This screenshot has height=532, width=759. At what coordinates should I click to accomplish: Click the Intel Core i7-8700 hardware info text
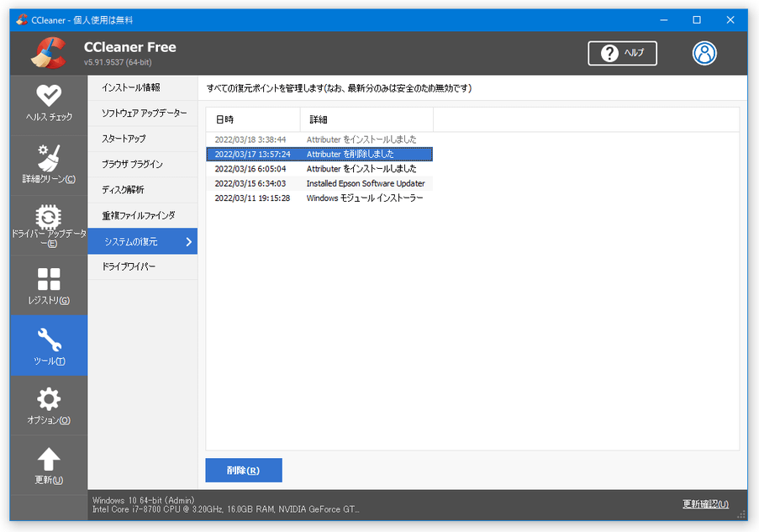coord(225,509)
